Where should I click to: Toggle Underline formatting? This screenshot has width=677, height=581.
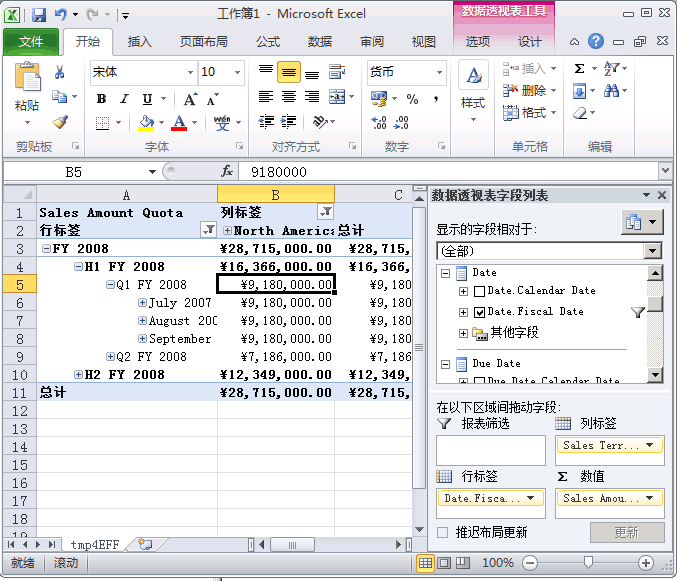point(148,99)
